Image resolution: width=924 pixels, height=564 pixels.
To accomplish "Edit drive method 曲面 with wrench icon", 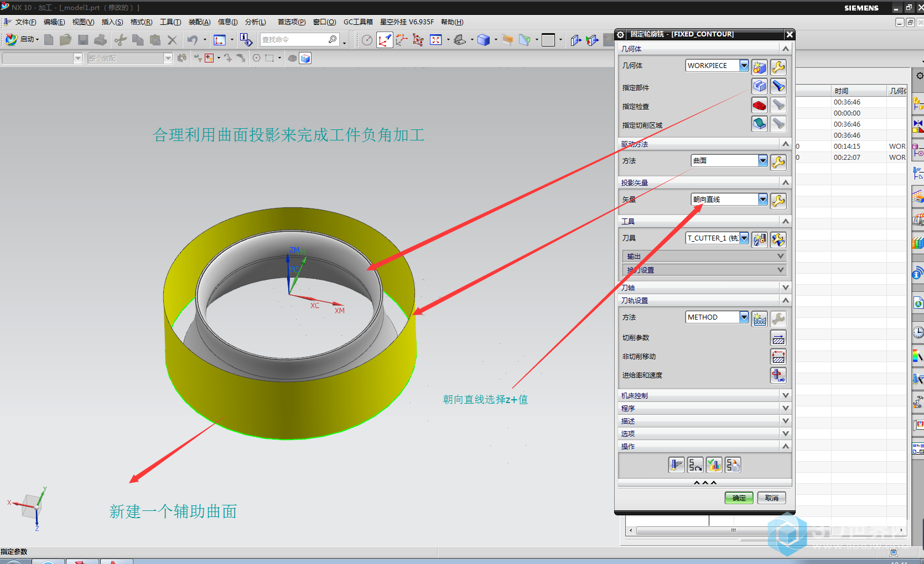I will click(x=778, y=162).
